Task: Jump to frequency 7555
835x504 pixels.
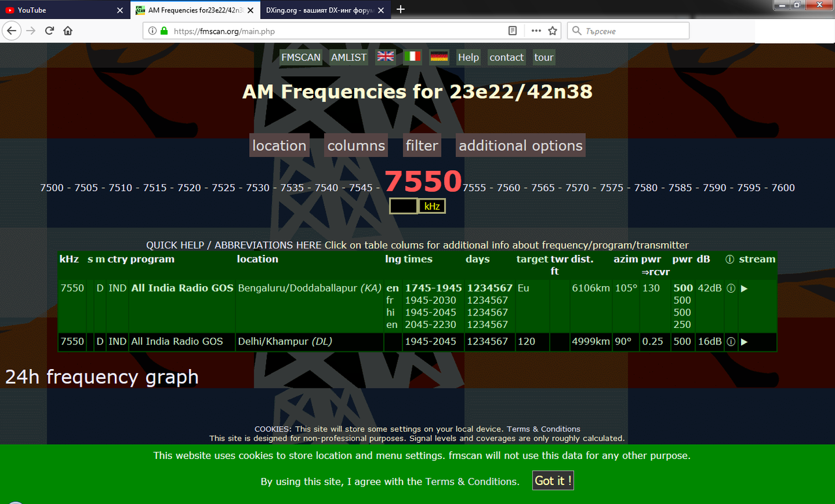Action: [x=475, y=188]
